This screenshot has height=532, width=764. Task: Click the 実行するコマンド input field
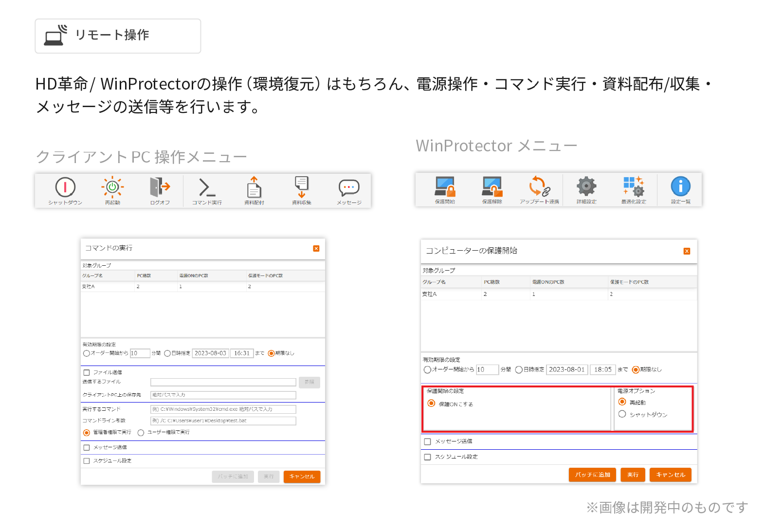[223, 409]
